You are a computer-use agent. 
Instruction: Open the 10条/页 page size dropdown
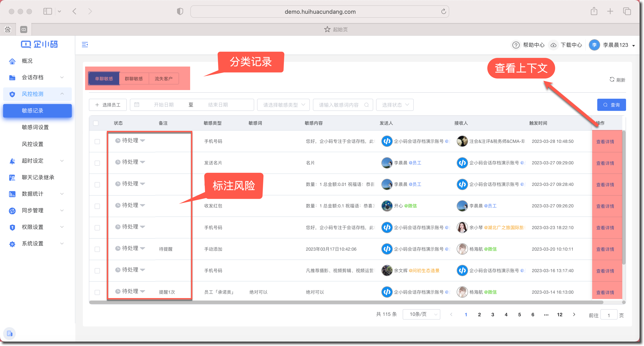[x=421, y=314]
